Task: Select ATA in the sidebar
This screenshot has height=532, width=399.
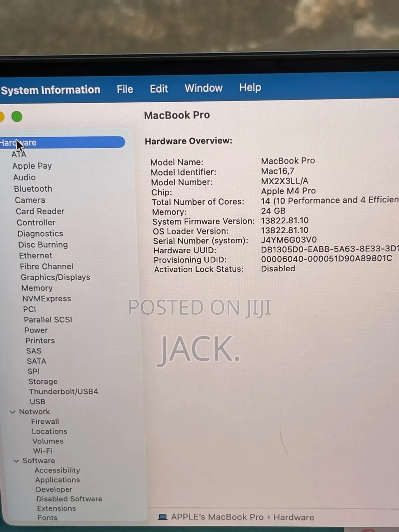Action: point(19,155)
